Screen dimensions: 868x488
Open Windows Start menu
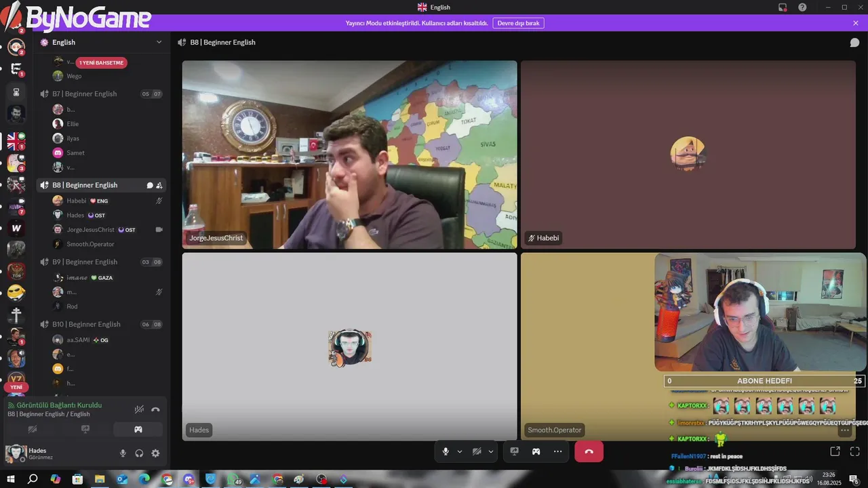click(x=11, y=479)
